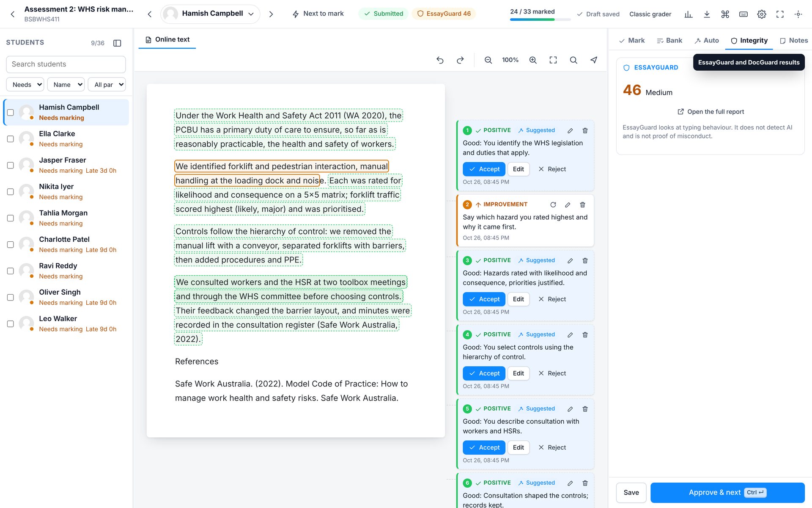Click the send arrow icon in document toolbar
Image resolution: width=812 pixels, height=508 pixels.
(594, 60)
